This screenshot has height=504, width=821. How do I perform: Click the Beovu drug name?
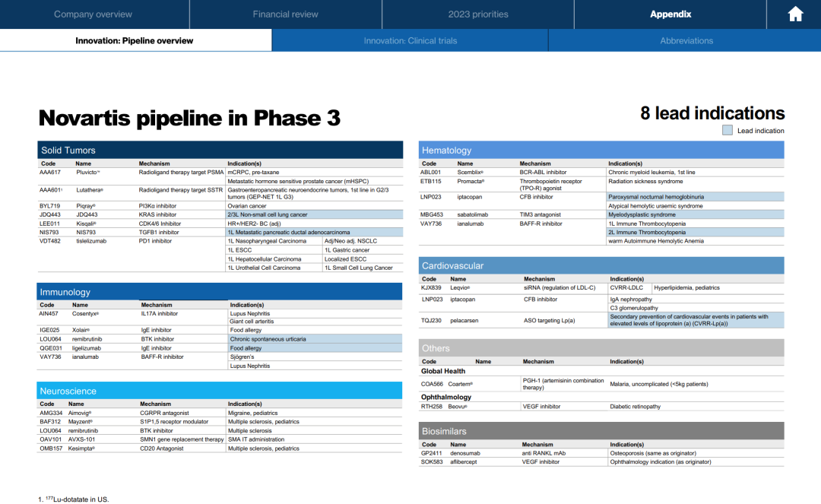(457, 407)
